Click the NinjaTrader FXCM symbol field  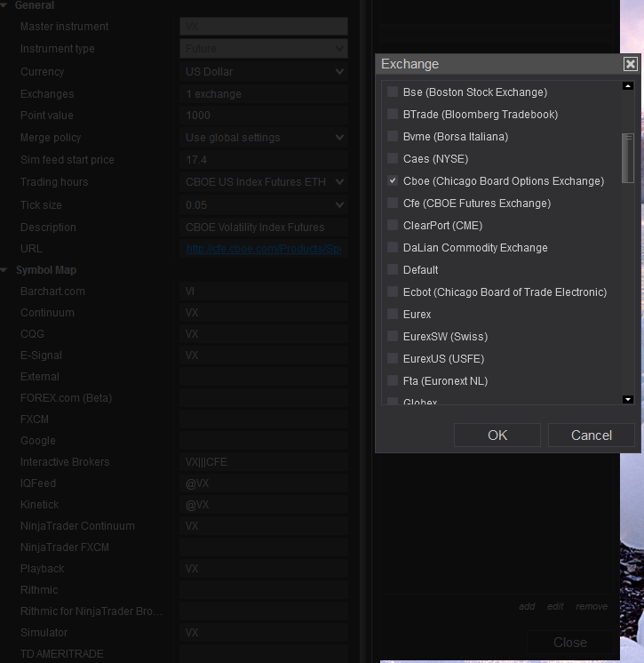click(x=264, y=547)
